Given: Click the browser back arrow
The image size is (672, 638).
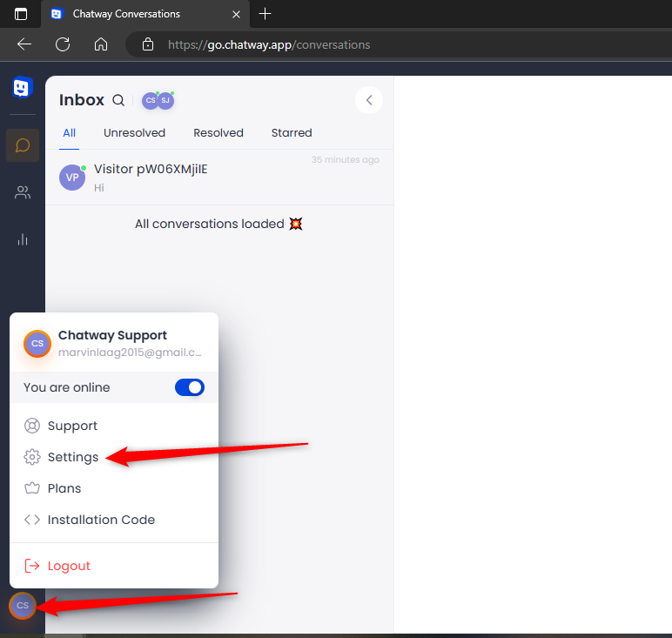Looking at the screenshot, I should click(24, 44).
